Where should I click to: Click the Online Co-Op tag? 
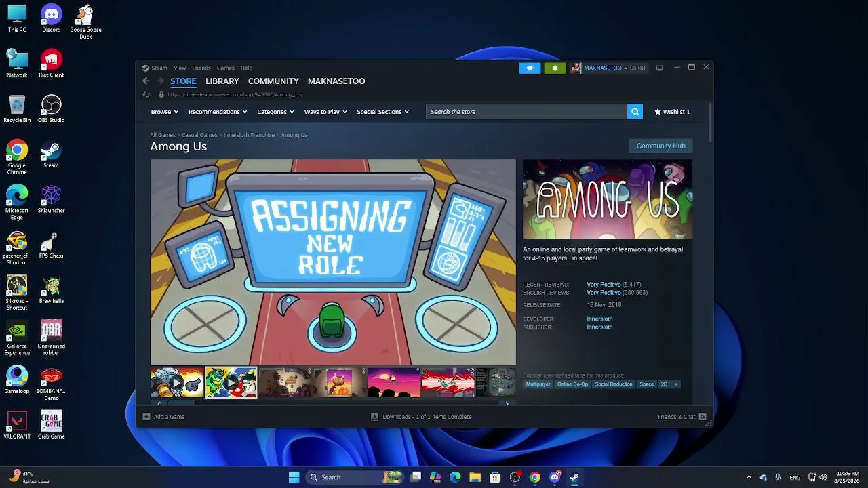pos(573,384)
